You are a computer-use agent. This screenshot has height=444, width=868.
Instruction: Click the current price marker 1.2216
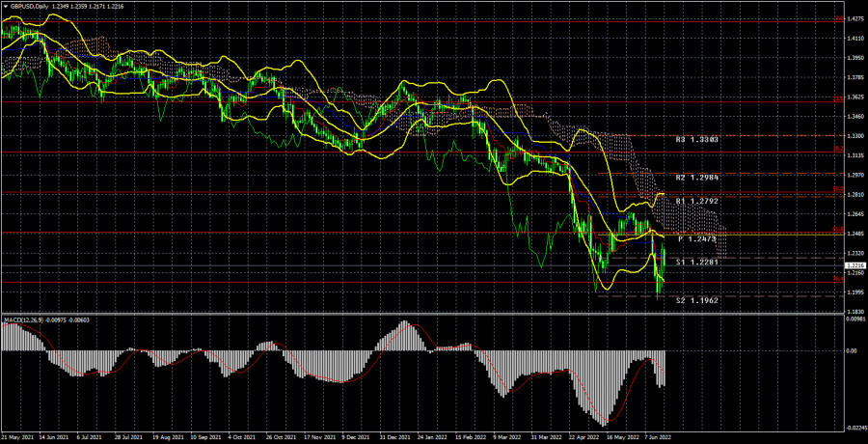pos(855,266)
